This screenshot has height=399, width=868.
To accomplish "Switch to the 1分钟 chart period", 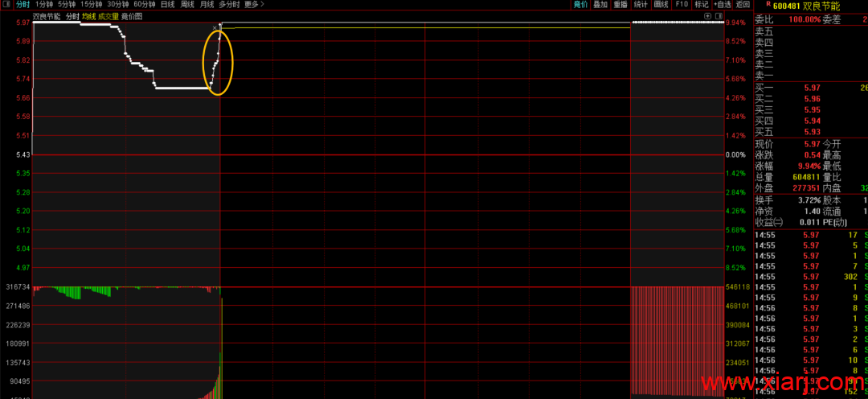I will click(x=43, y=5).
